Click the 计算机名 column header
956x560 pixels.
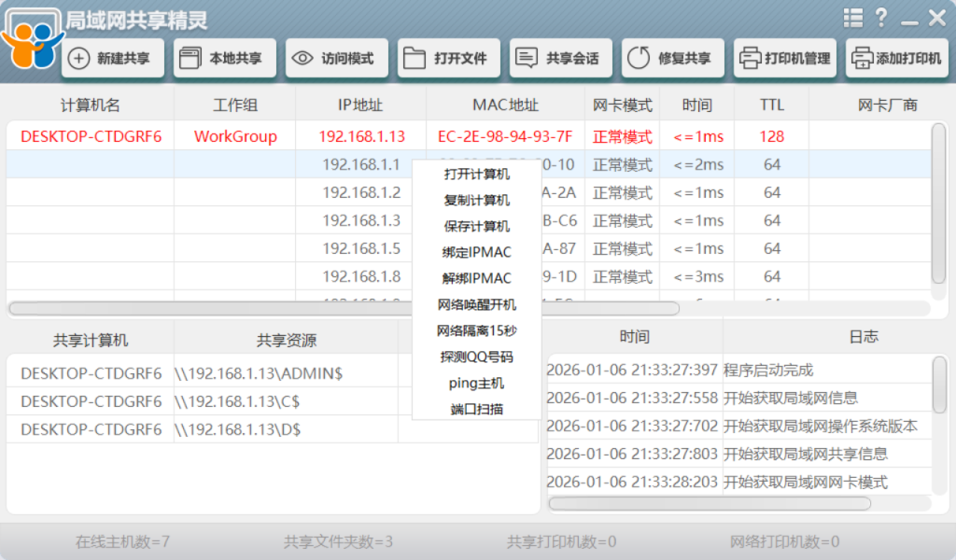[90, 105]
